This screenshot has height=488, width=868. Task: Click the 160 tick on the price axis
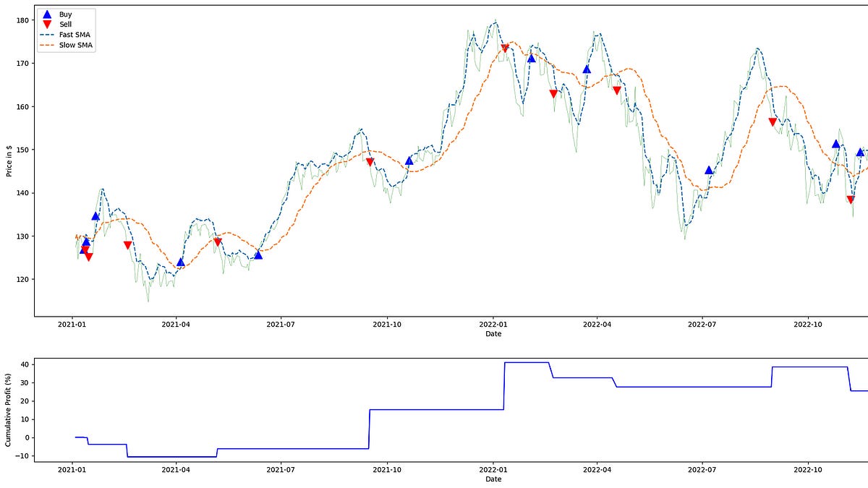coord(22,107)
